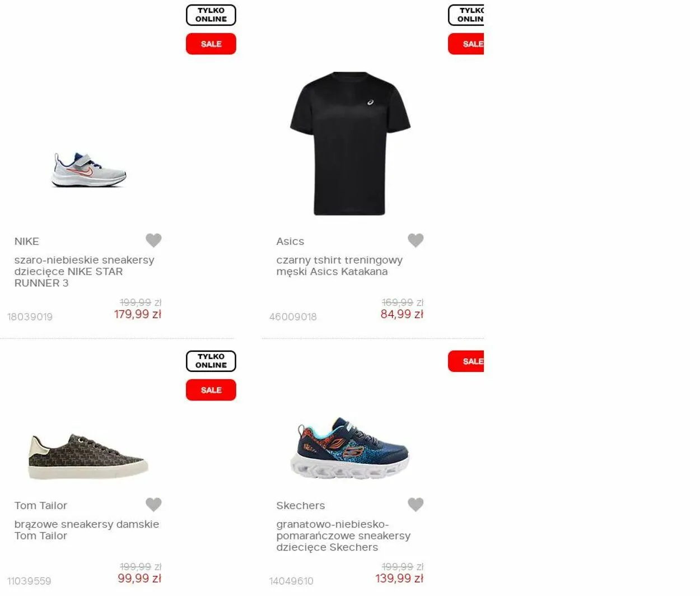Favorite the NIKE Star Runner 3 sneakers
This screenshot has width=700, height=596.
click(x=153, y=240)
